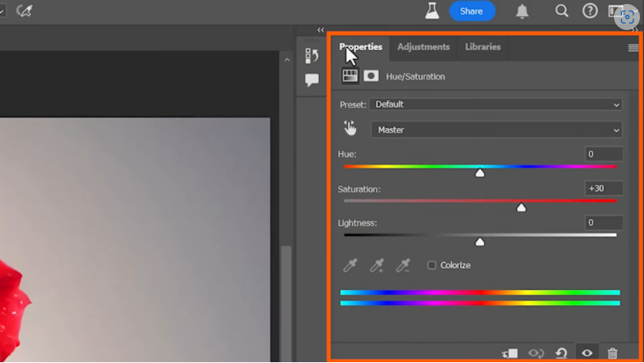Viewport: 644px width, 363px height.
Task: Pick the first eyedropper tool
Action: pyautogui.click(x=350, y=266)
